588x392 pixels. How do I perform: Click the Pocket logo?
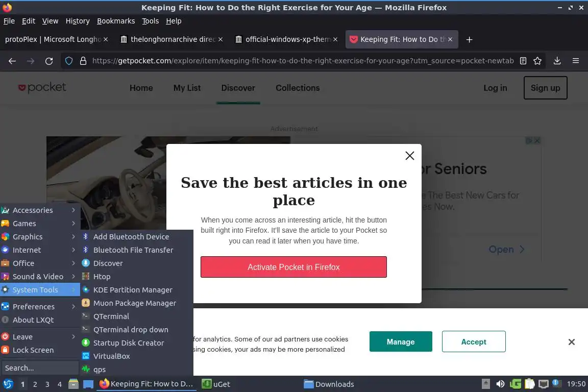point(42,87)
